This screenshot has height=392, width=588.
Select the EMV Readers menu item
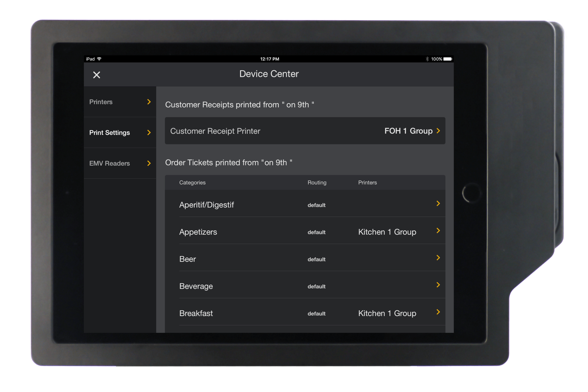[x=109, y=163]
